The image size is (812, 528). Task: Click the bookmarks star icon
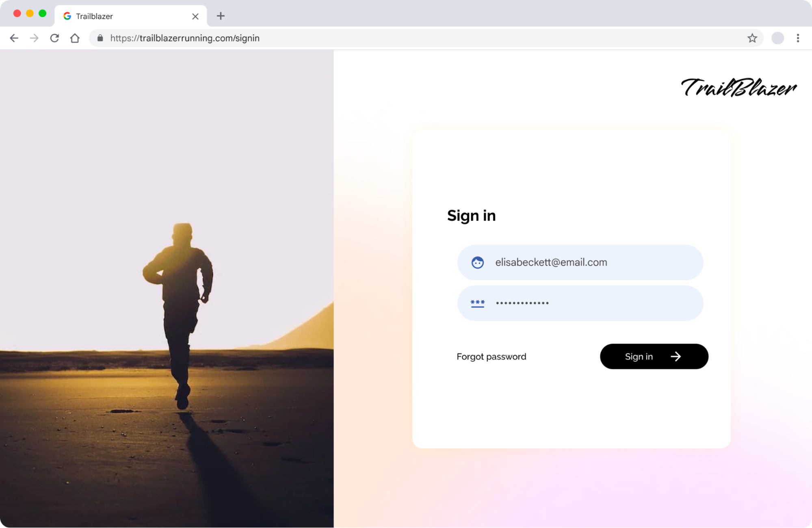click(752, 38)
